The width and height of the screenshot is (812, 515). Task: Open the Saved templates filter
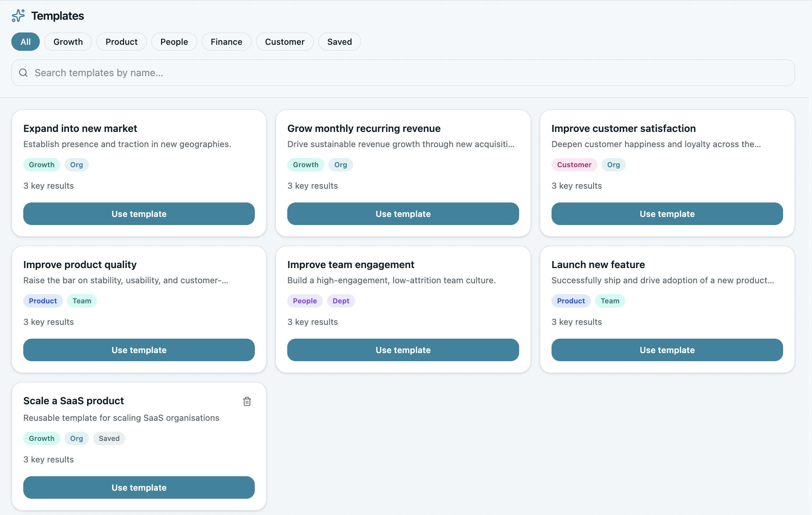click(x=340, y=42)
